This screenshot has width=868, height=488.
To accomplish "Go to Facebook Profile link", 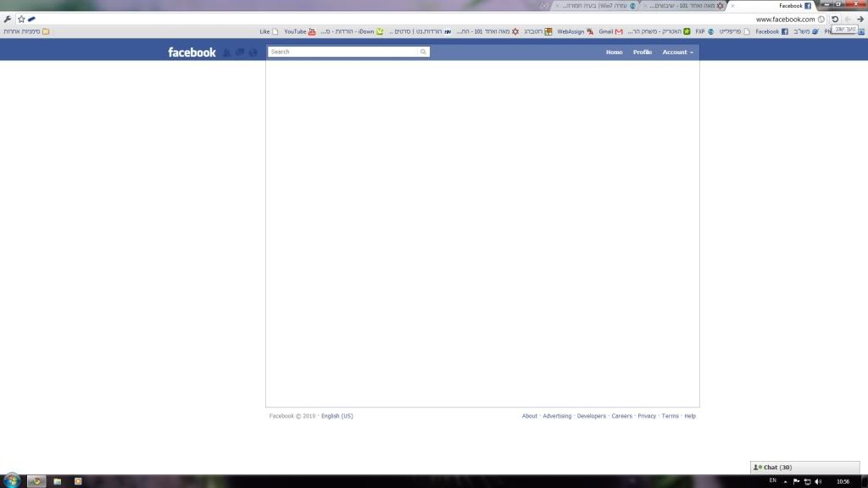I will (x=643, y=52).
